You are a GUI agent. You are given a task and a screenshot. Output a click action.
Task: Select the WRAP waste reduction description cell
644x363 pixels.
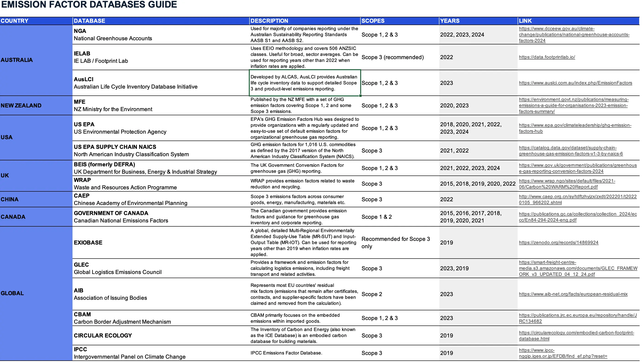pyautogui.click(x=305, y=184)
